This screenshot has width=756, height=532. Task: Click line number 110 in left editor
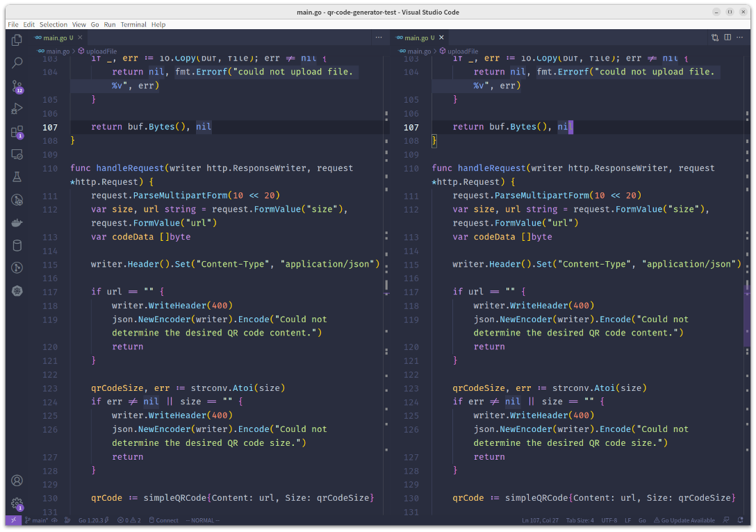pyautogui.click(x=49, y=169)
